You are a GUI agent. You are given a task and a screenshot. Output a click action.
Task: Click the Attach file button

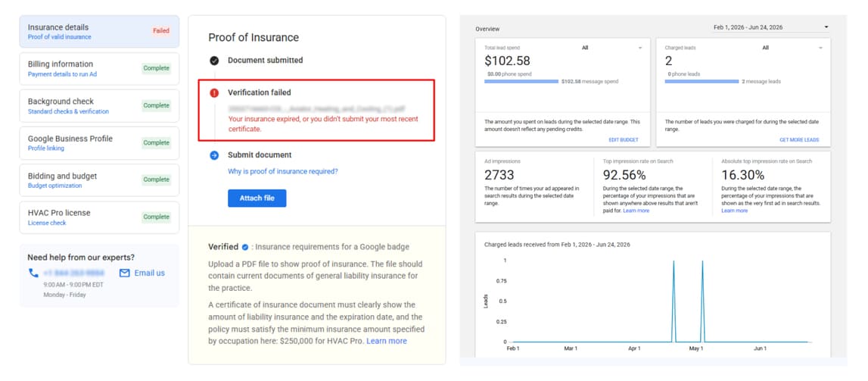(257, 198)
